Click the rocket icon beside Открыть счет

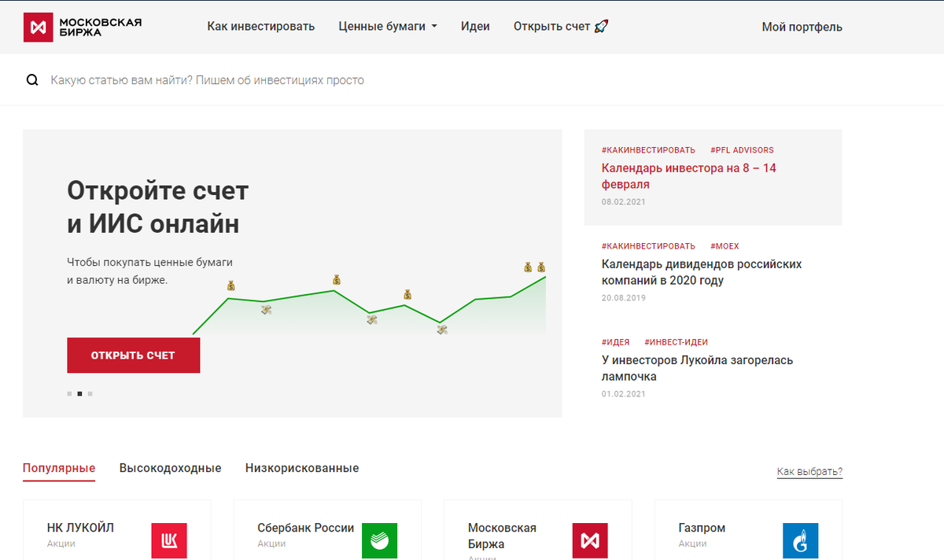click(601, 27)
